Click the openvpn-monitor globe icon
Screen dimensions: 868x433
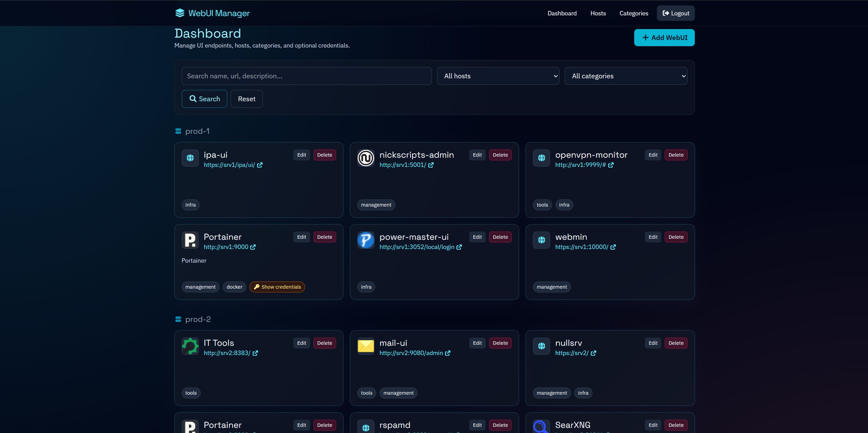pos(541,158)
